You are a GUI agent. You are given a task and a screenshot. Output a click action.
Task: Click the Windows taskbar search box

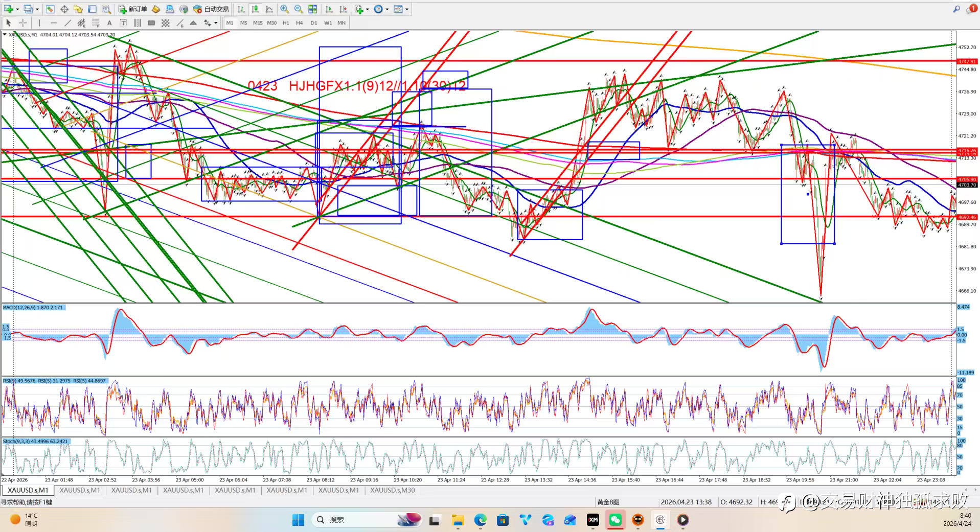[x=353, y=520]
